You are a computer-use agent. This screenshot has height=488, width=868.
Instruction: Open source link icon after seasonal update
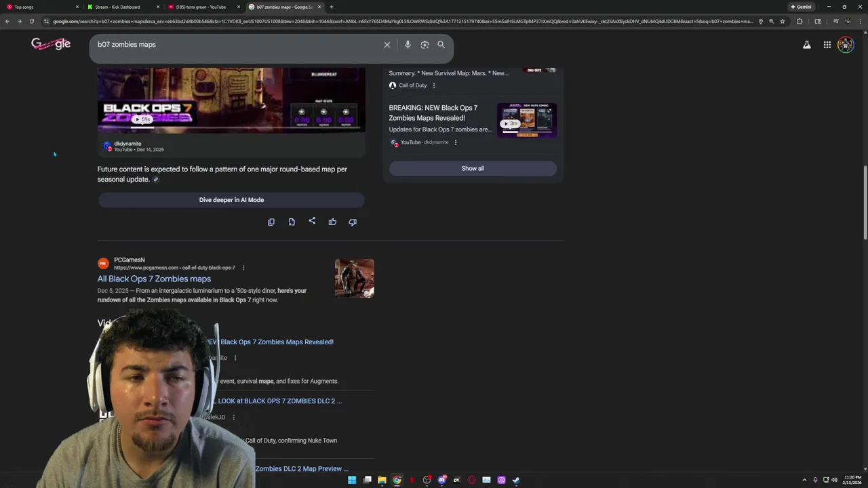click(155, 180)
